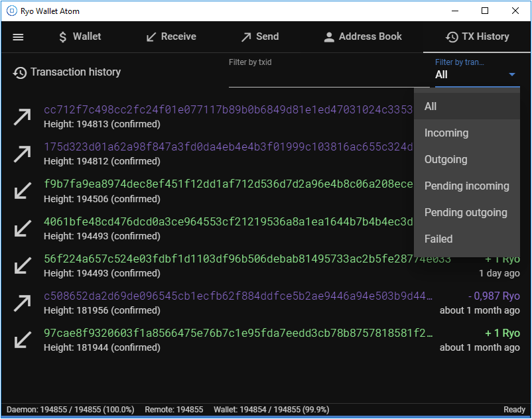Click "Height: 181956 (confirmed)" text
Screen dimensions: 532x419
point(102,310)
